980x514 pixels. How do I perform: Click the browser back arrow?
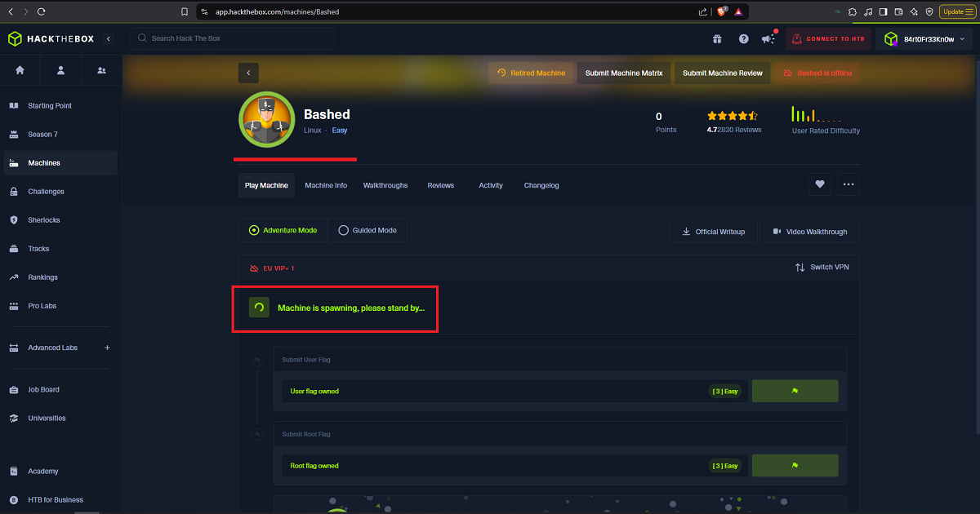point(11,11)
